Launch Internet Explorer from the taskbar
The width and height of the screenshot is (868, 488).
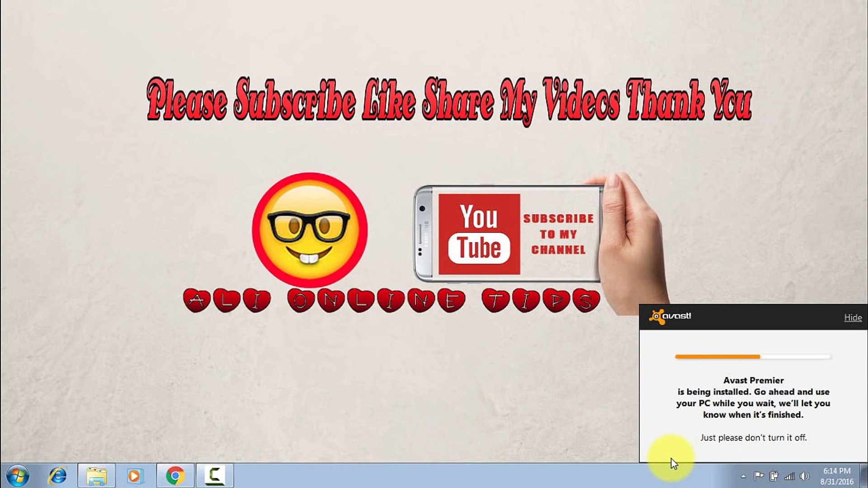coord(57,476)
